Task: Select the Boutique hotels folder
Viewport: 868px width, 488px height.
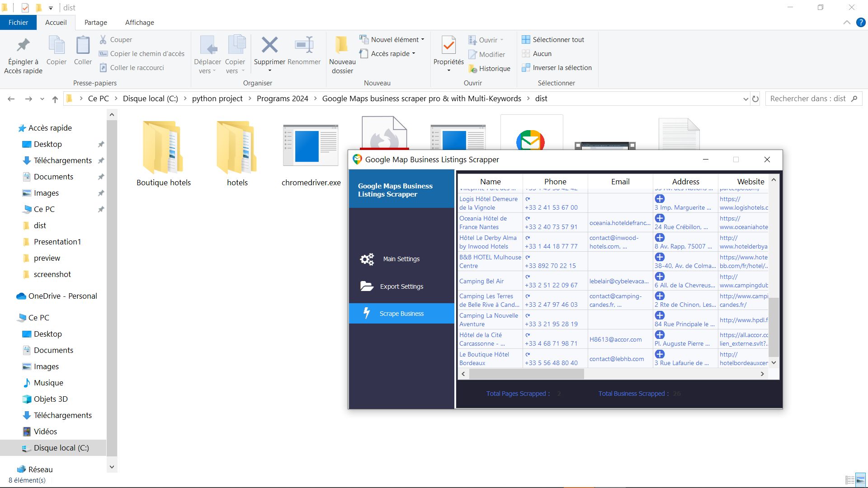Action: point(163,154)
